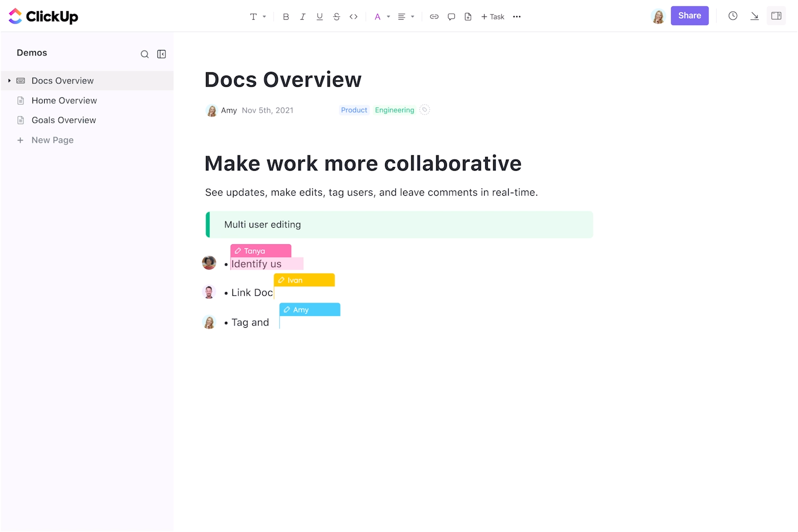Select the Product tag

tap(354, 110)
